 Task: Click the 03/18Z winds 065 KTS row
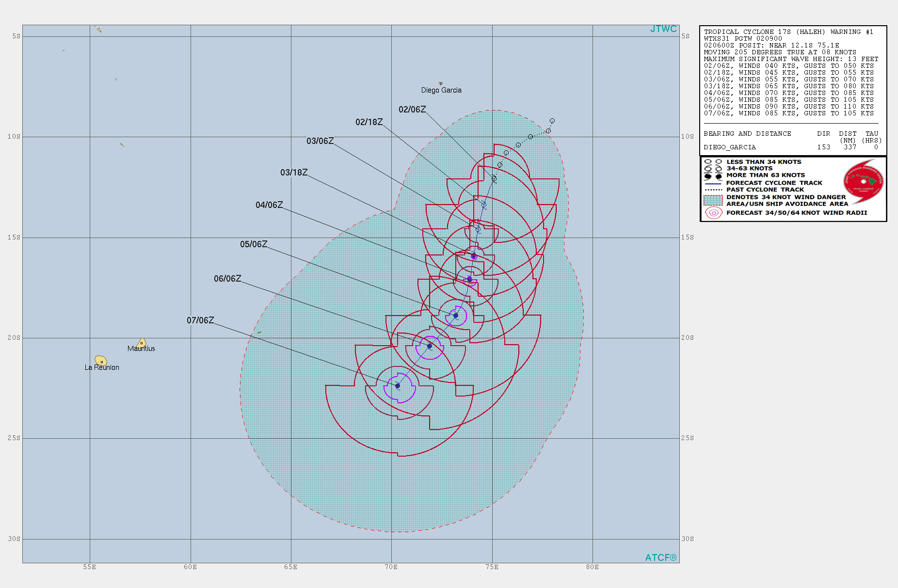click(789, 86)
